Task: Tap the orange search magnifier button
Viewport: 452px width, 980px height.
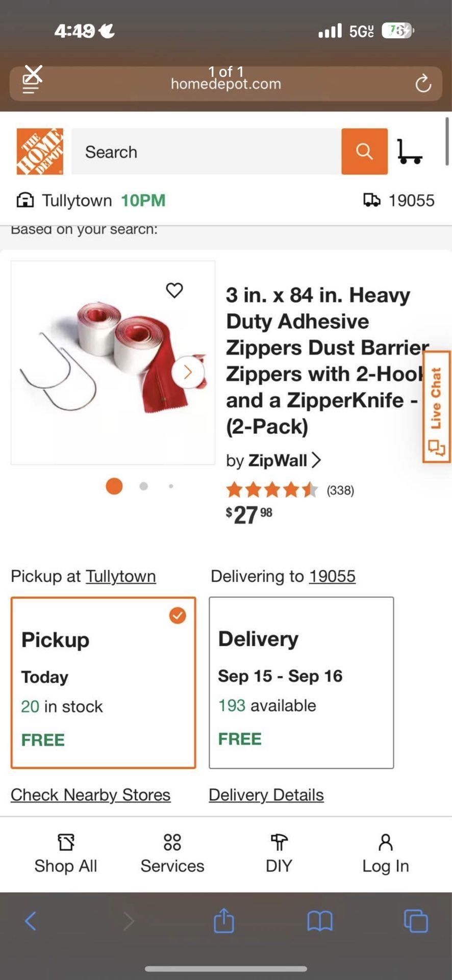Action: [x=364, y=152]
